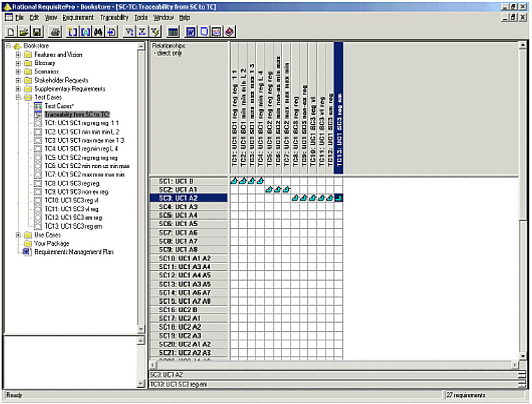The image size is (532, 404).
Task: Click the Open folder toolbar icon
Action: point(23,32)
